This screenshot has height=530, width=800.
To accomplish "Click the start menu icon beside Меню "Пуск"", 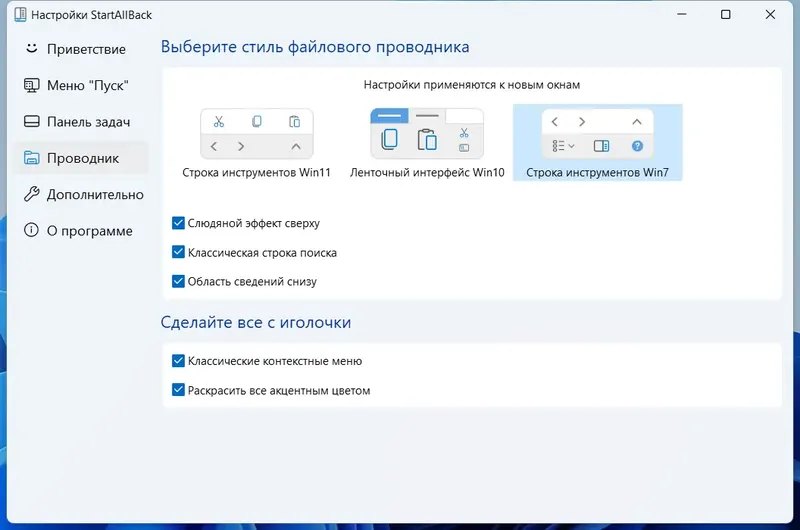I will coord(32,85).
